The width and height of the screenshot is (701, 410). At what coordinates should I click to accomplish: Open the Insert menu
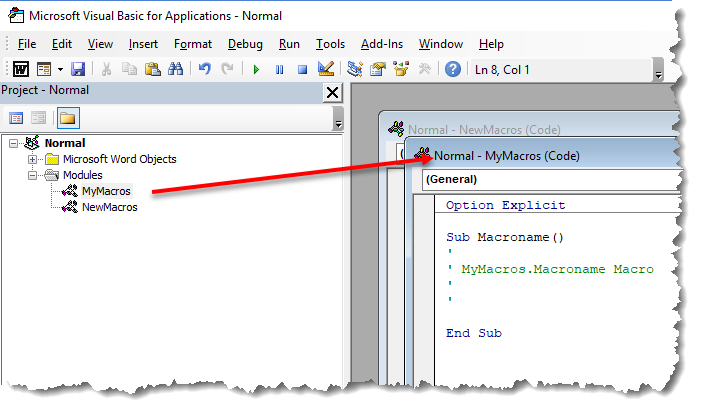click(143, 44)
